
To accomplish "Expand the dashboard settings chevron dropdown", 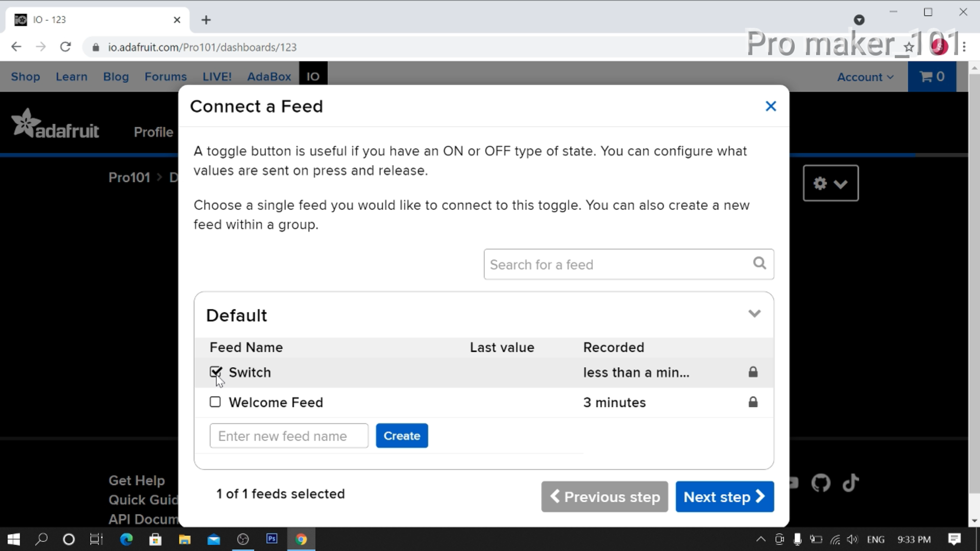I will pos(841,184).
